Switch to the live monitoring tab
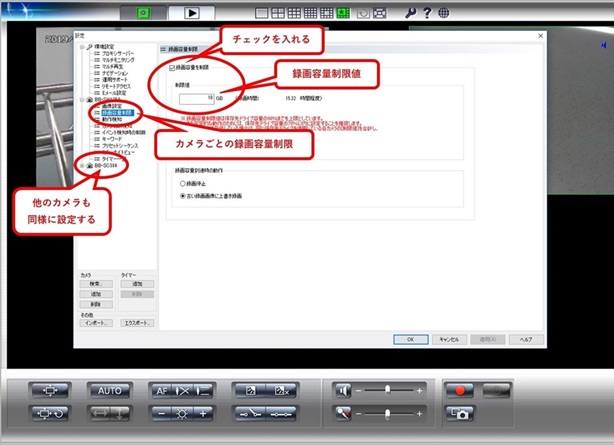The width and height of the screenshot is (614, 445). (143, 13)
